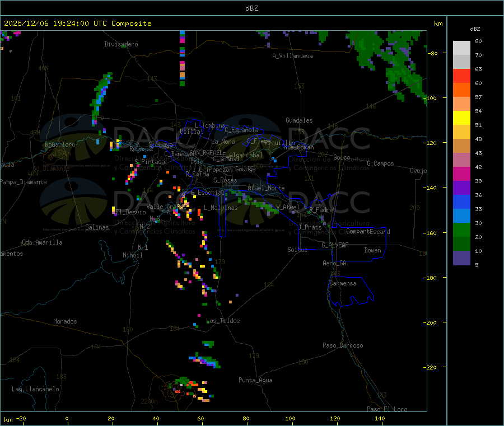Click the El_Desvio location label

tap(130, 212)
